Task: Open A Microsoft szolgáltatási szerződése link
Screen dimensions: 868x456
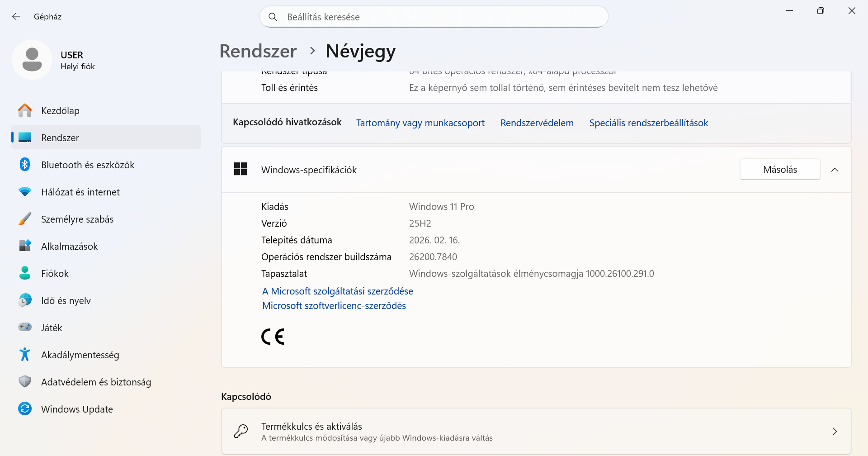Action: pos(337,291)
